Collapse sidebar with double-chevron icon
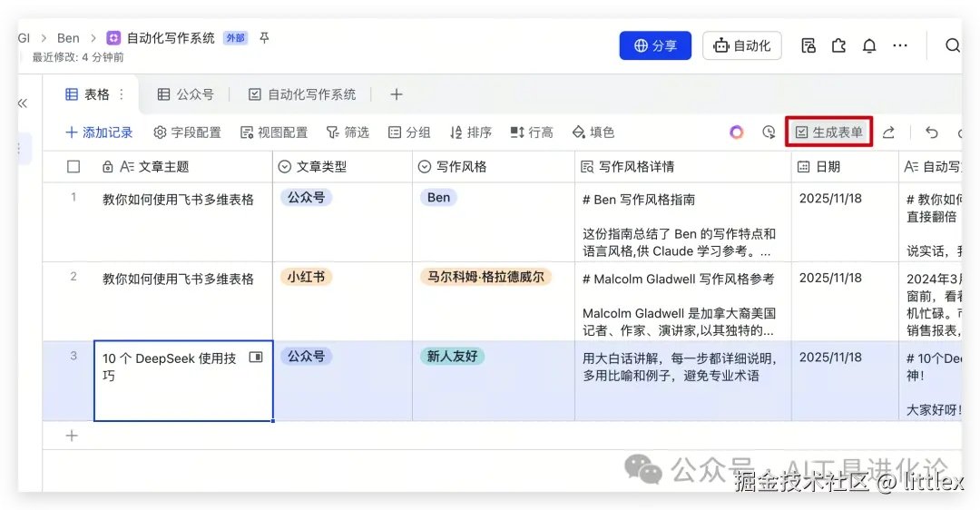The image size is (980, 510). tap(23, 103)
